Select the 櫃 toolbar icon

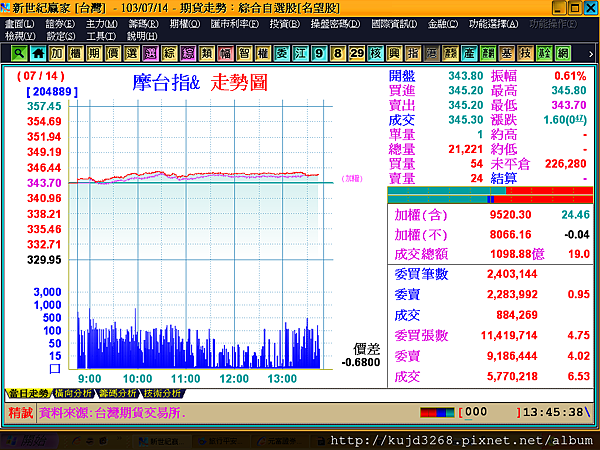point(75,53)
